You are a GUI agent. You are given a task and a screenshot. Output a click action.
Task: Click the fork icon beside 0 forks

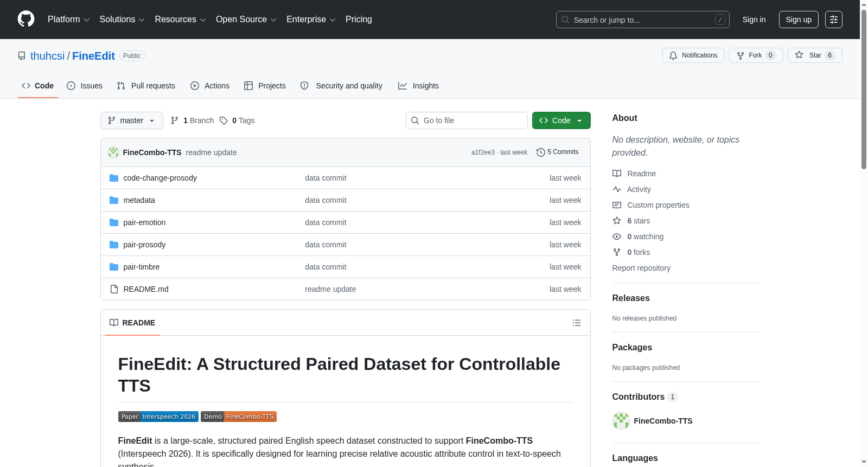(617, 252)
